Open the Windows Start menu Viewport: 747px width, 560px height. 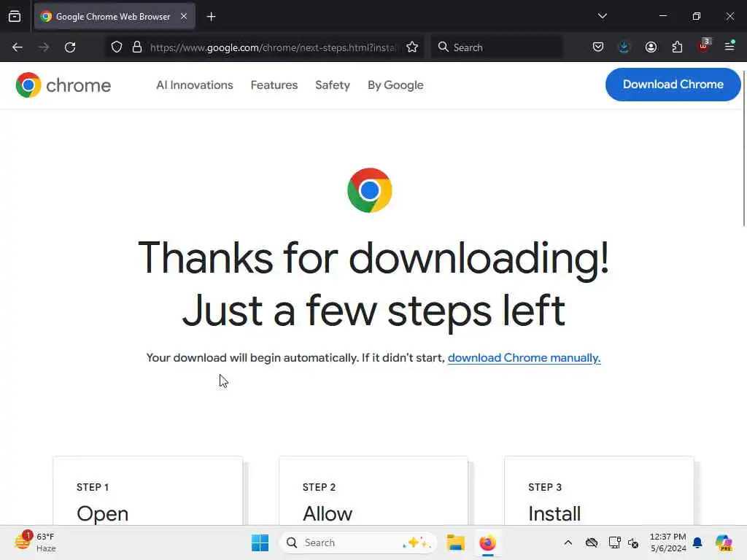pyautogui.click(x=260, y=542)
